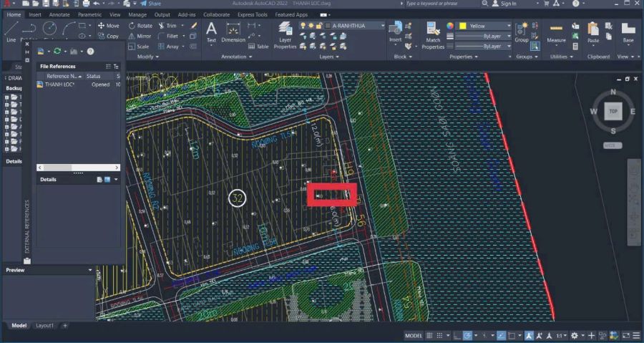Click the Sign In button
Screen dimensions: 644x343
pyautogui.click(x=508, y=4)
